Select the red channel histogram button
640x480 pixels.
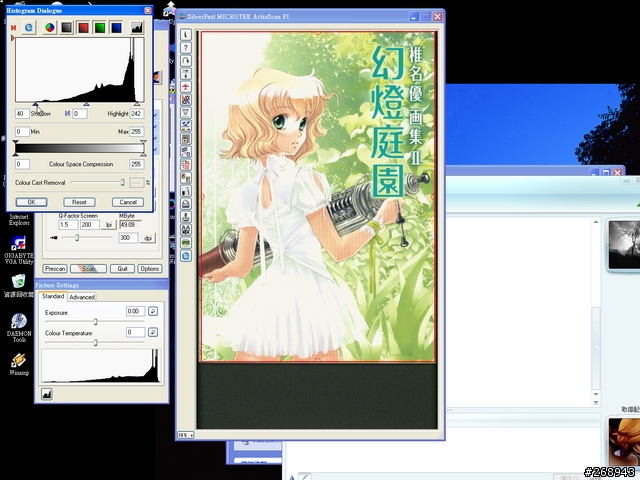click(x=83, y=27)
